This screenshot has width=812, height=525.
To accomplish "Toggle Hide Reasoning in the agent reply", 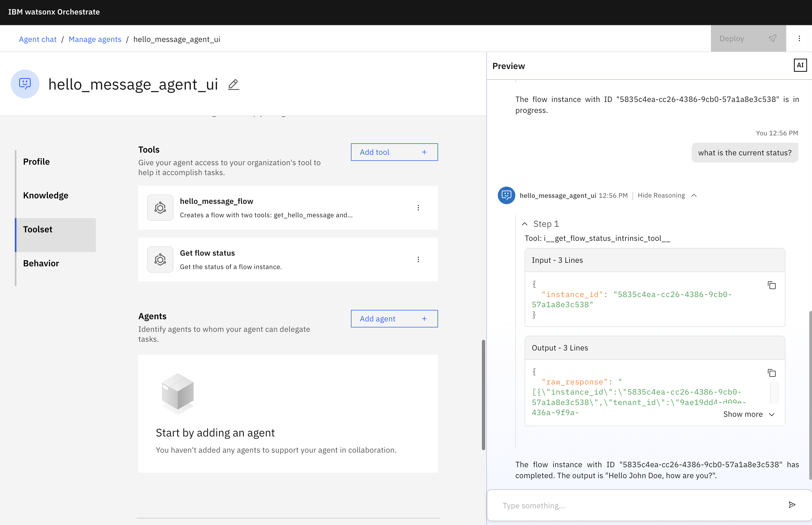I will pos(661,195).
